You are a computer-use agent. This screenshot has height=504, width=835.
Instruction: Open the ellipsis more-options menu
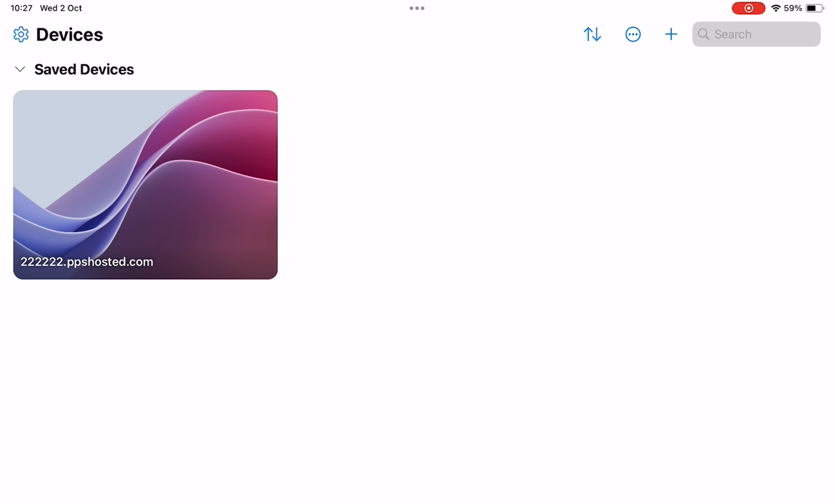coord(632,34)
